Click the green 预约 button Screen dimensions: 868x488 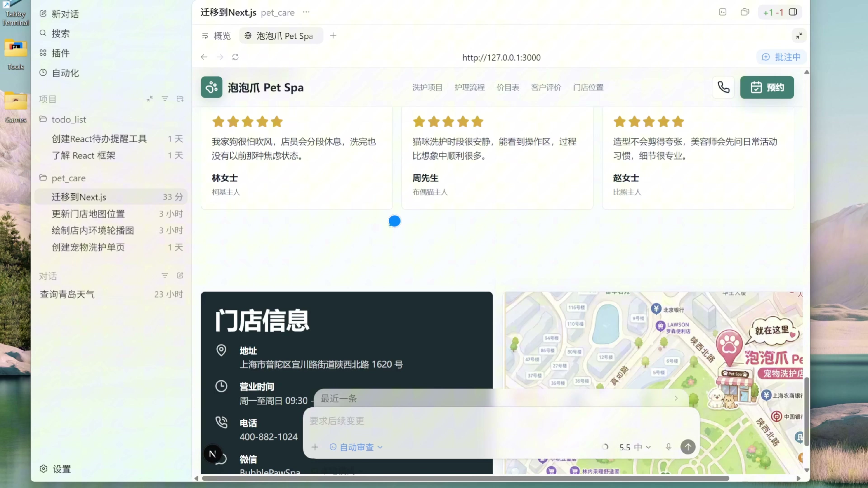(767, 88)
